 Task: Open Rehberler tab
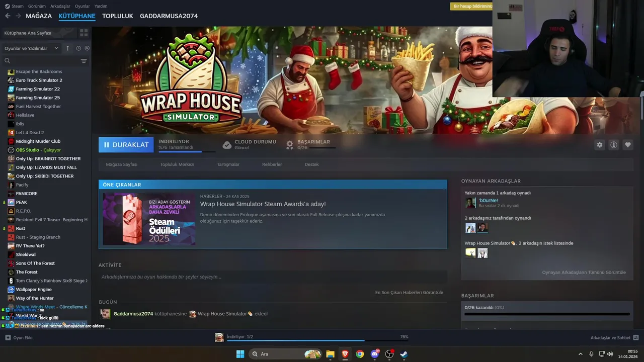(x=272, y=164)
